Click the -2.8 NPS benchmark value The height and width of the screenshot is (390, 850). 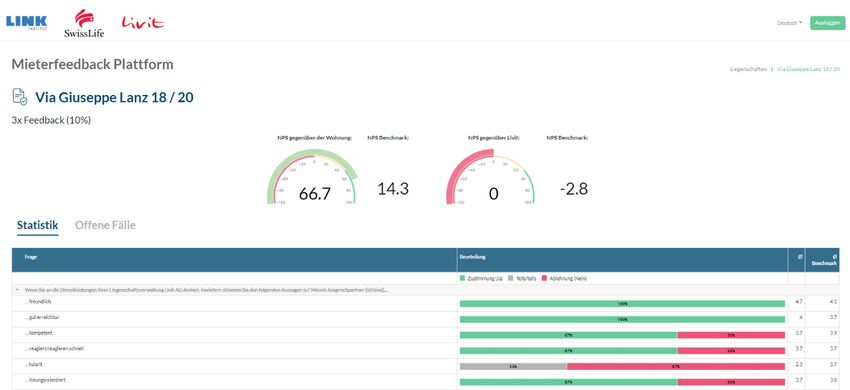574,189
